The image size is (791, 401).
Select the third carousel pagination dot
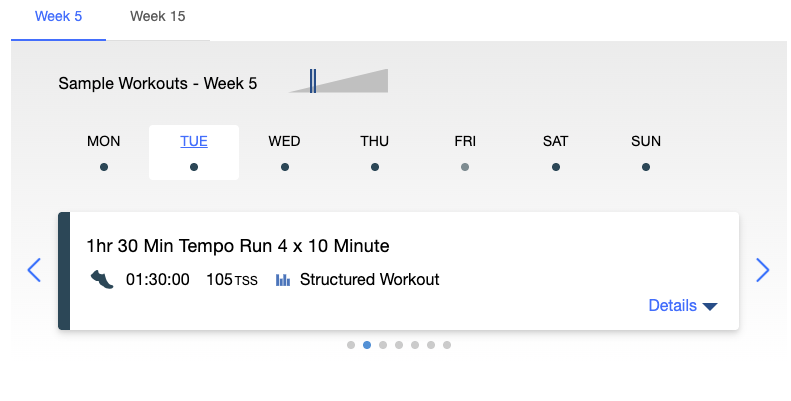[383, 345]
